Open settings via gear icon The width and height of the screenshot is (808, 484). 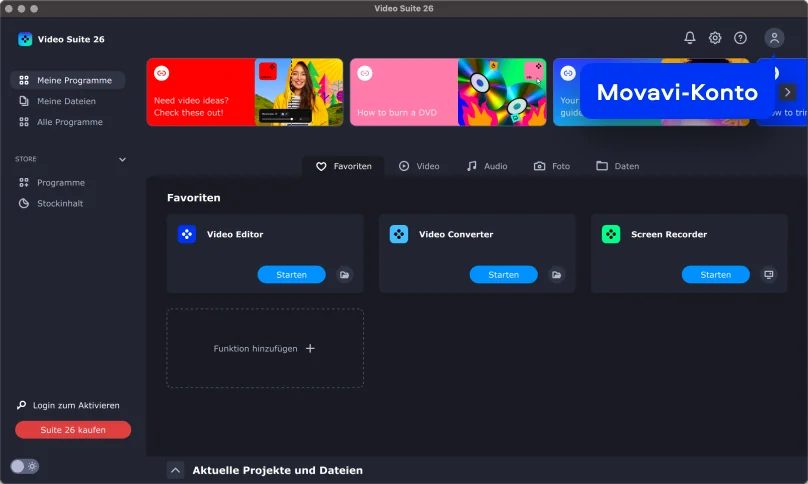pyautogui.click(x=715, y=38)
